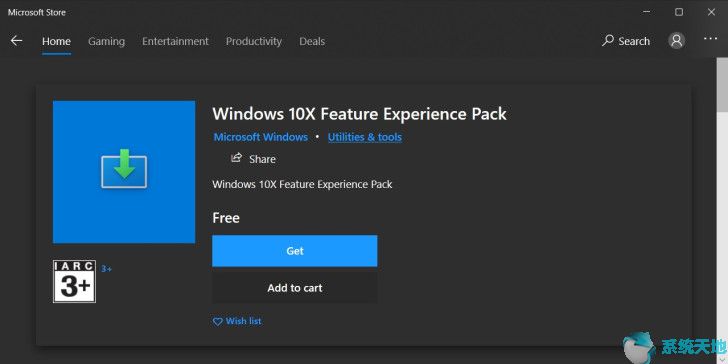This screenshot has height=364, width=728.
Task: Click the 3+ rating link
Action: (x=106, y=268)
